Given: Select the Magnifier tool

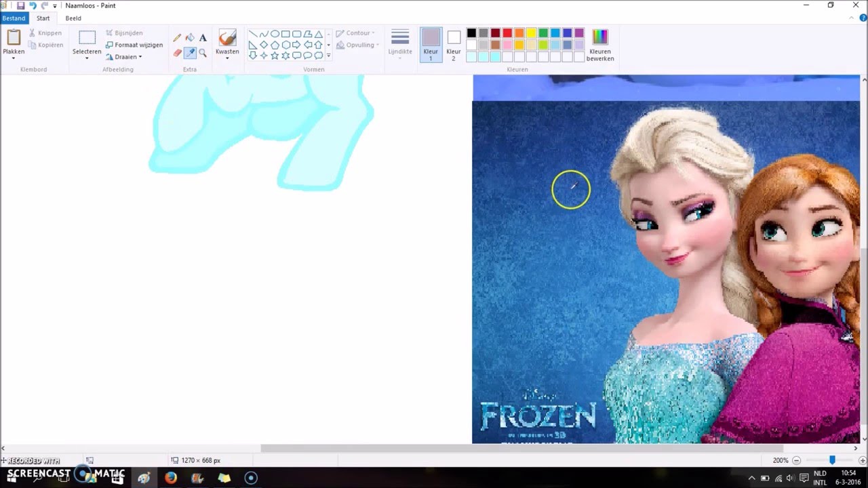Looking at the screenshot, I should click(x=203, y=52).
